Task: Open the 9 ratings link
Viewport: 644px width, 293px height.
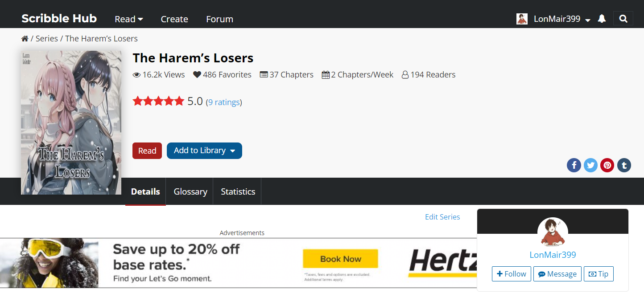Action: click(x=224, y=102)
